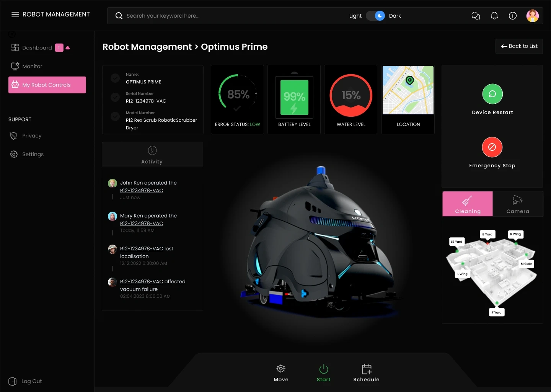Click the 'ERROR STATUS: LOW' label
The height and width of the screenshot is (392, 551).
pos(238,124)
